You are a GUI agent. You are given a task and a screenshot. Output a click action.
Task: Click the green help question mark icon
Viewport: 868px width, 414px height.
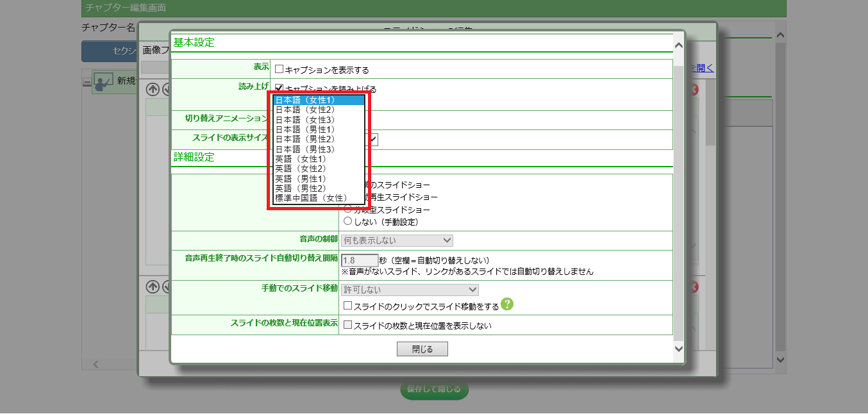pyautogui.click(x=508, y=304)
